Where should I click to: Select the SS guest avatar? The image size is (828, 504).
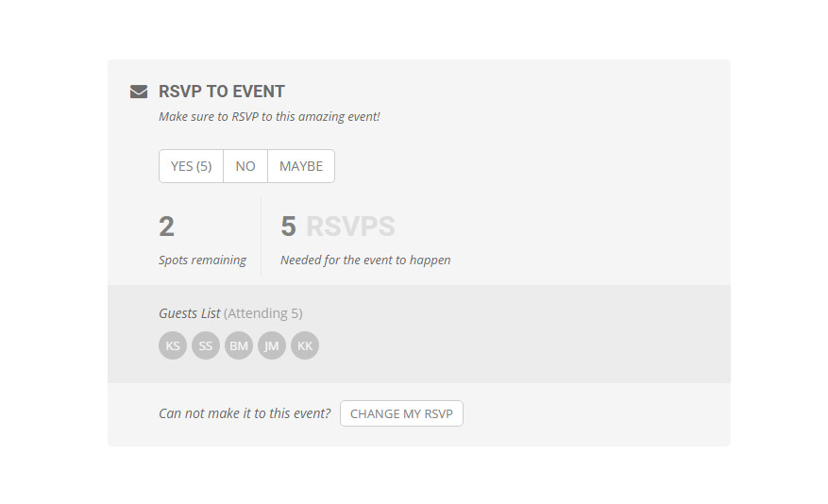[x=206, y=345]
